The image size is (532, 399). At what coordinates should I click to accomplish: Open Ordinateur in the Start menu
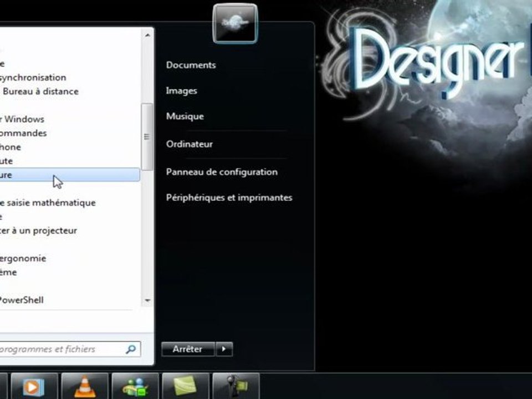point(190,144)
